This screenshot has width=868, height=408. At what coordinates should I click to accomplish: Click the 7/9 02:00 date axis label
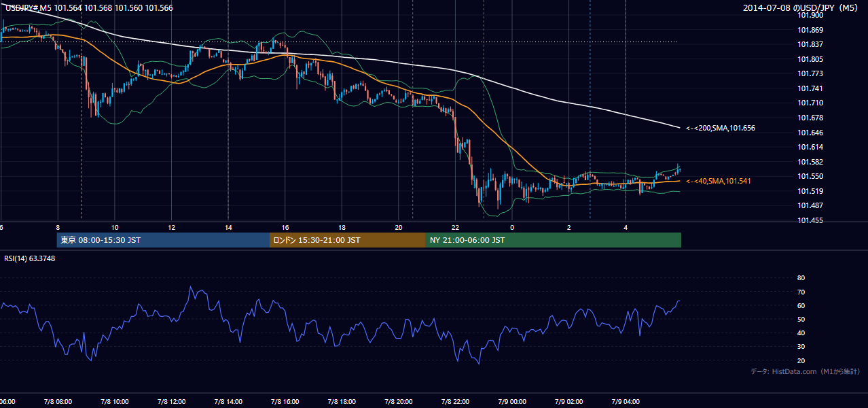point(569,402)
